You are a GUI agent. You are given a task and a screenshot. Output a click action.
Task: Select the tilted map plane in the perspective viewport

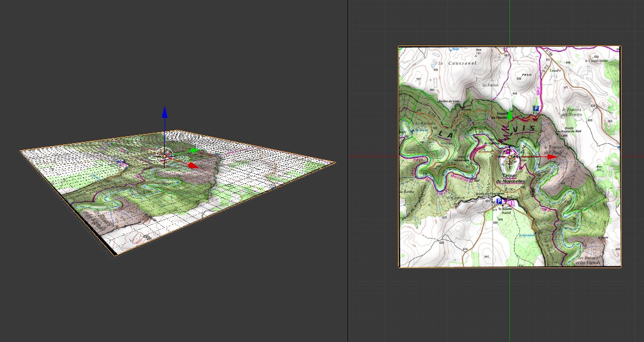[177, 193]
